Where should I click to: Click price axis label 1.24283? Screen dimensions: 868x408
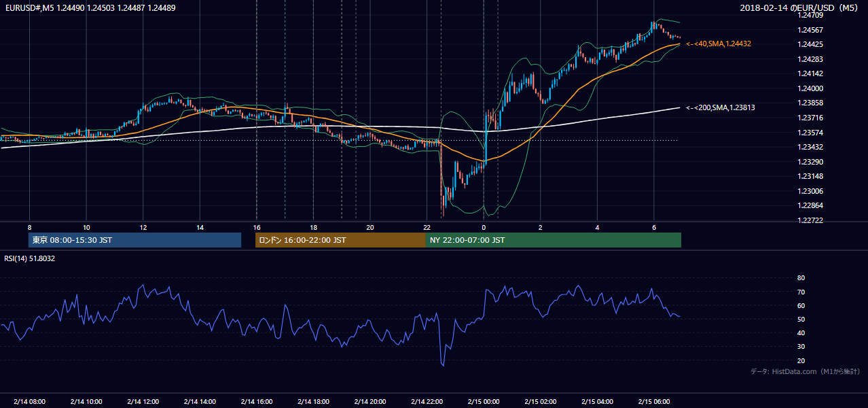point(810,59)
